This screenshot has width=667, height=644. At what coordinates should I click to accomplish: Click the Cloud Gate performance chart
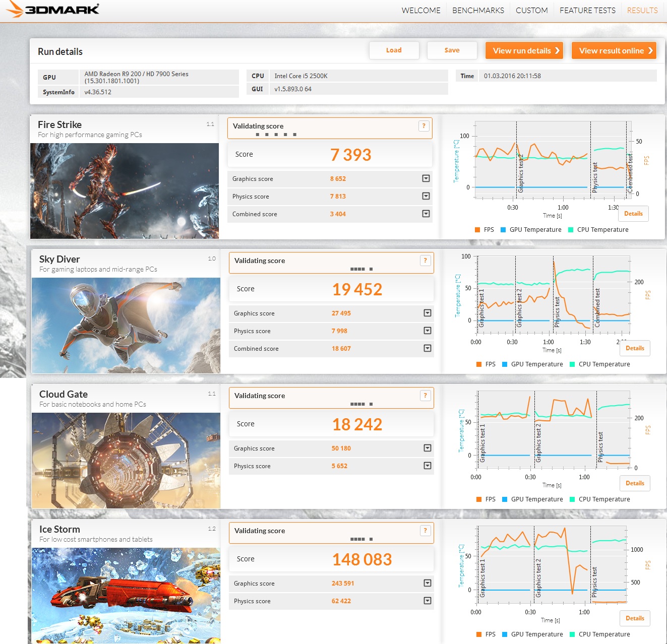pyautogui.click(x=553, y=430)
